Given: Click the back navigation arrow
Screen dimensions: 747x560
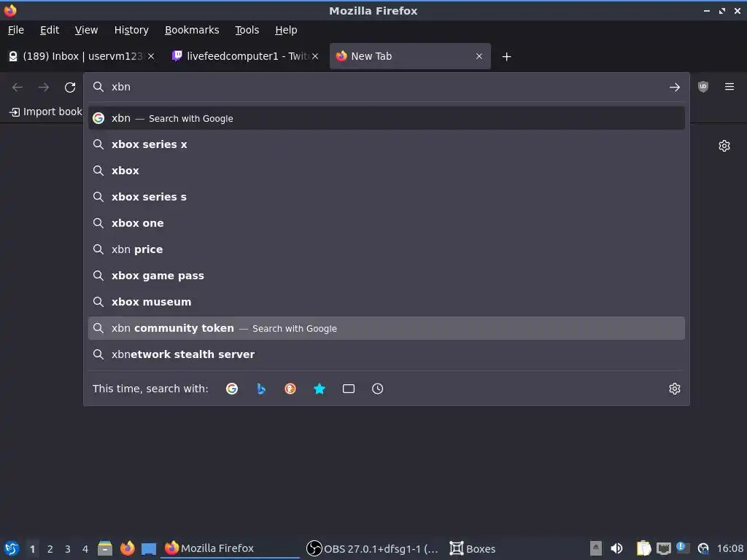Looking at the screenshot, I should pyautogui.click(x=18, y=87).
